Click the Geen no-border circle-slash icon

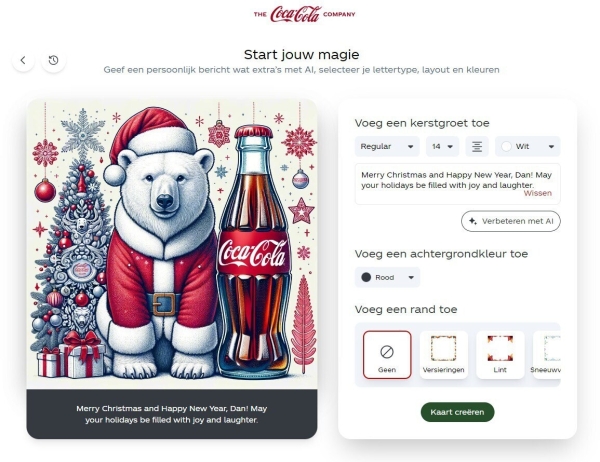387,351
